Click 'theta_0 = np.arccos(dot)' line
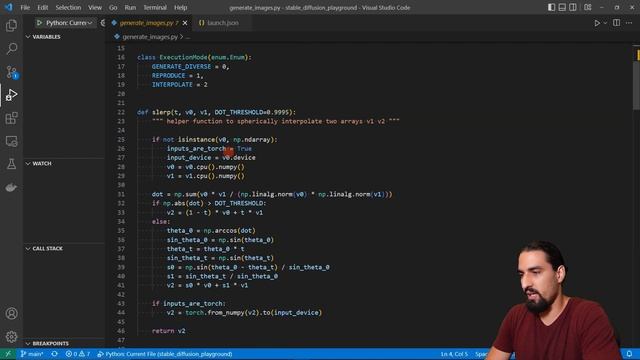The width and height of the screenshot is (640, 360). [x=211, y=231]
